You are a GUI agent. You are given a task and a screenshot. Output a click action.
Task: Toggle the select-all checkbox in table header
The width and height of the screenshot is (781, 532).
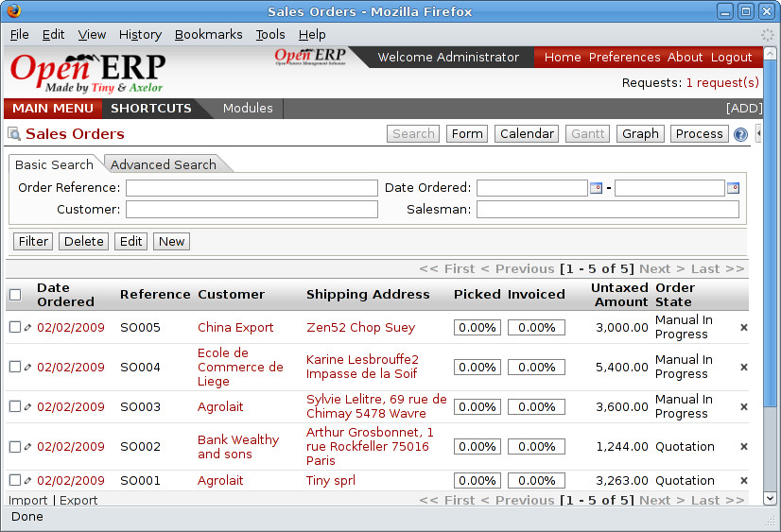15,295
